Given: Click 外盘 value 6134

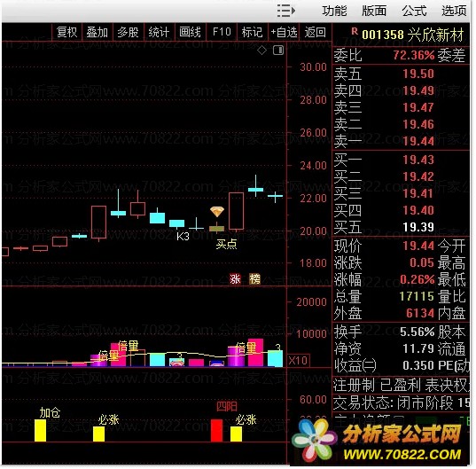Looking at the screenshot, I should click(420, 313).
